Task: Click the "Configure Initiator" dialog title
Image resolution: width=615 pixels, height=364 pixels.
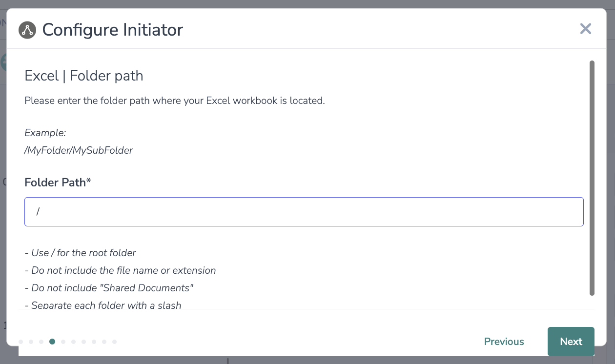Action: pyautogui.click(x=112, y=30)
